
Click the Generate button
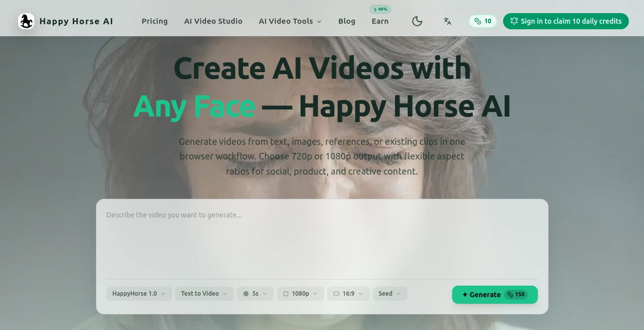(495, 295)
